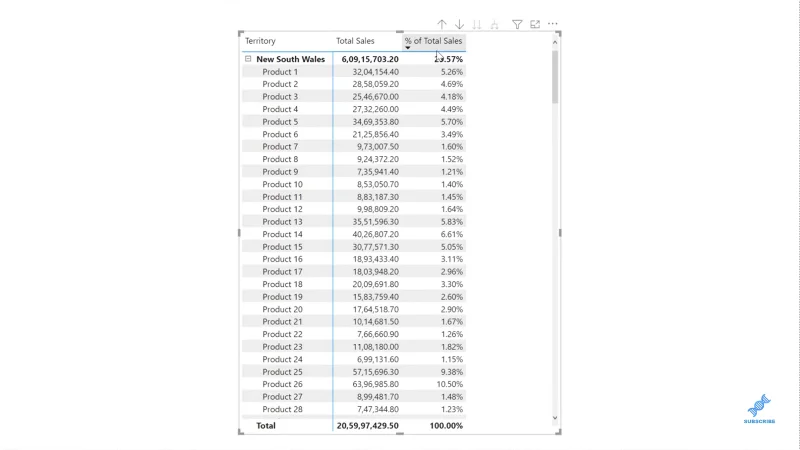Select the Product 13 row
Image resolution: width=800 pixels, height=450 pixels.
coord(354,222)
